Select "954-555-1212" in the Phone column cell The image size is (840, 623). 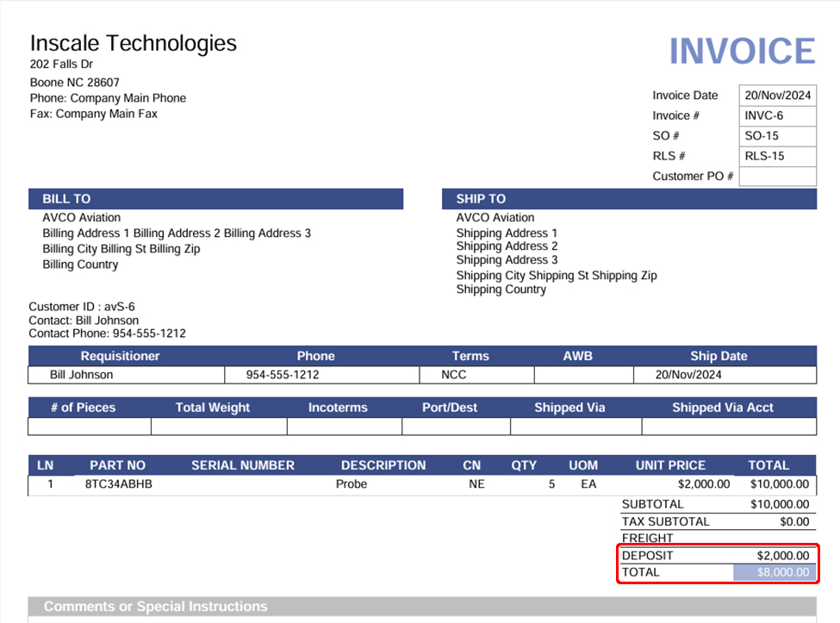point(283,375)
